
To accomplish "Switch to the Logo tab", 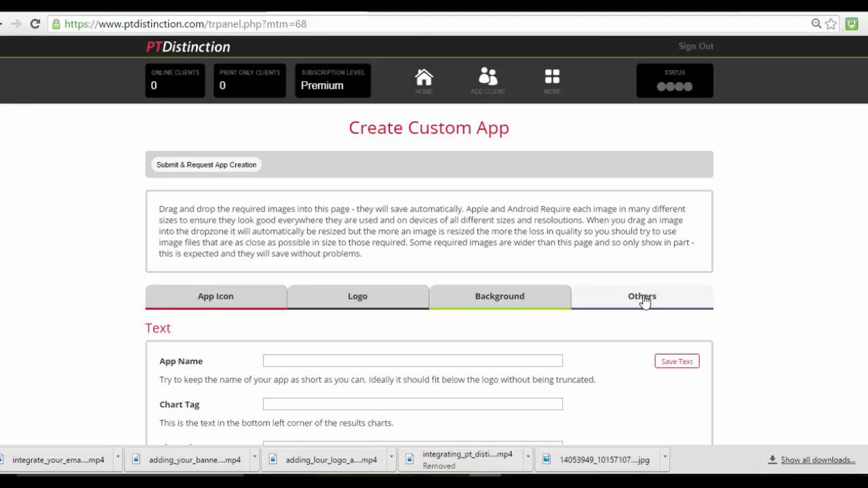I will (x=357, y=297).
